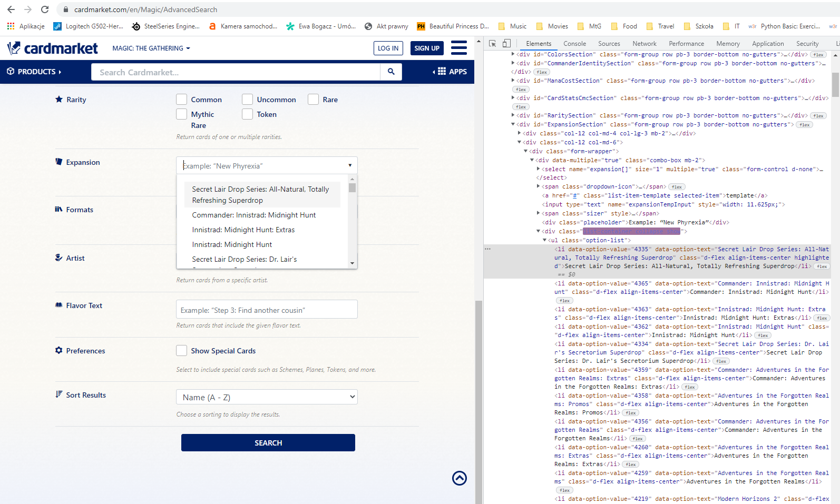Submit search with the magnifier button
This screenshot has width=840, height=504.
coord(391,72)
